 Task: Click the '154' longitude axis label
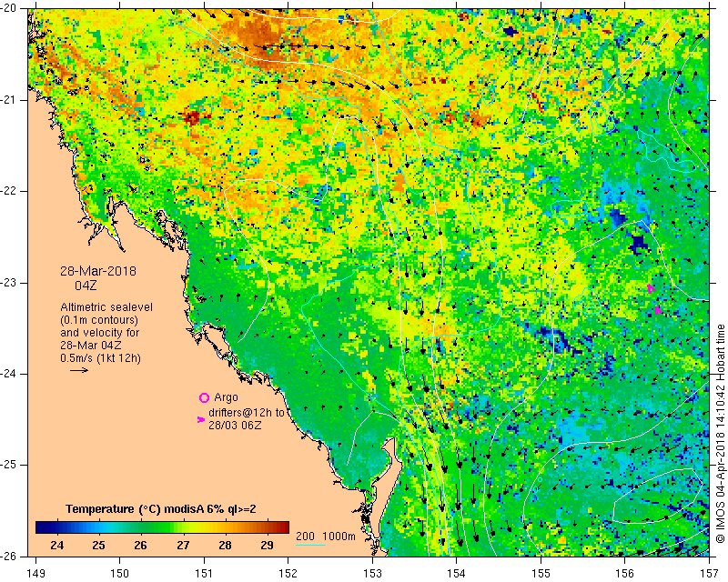coord(457,574)
